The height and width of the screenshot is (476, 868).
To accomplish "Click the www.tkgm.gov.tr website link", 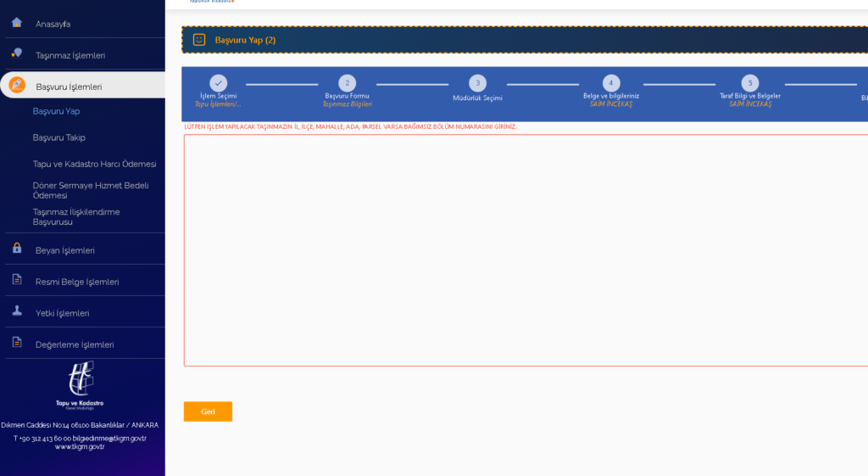I will point(80,446).
